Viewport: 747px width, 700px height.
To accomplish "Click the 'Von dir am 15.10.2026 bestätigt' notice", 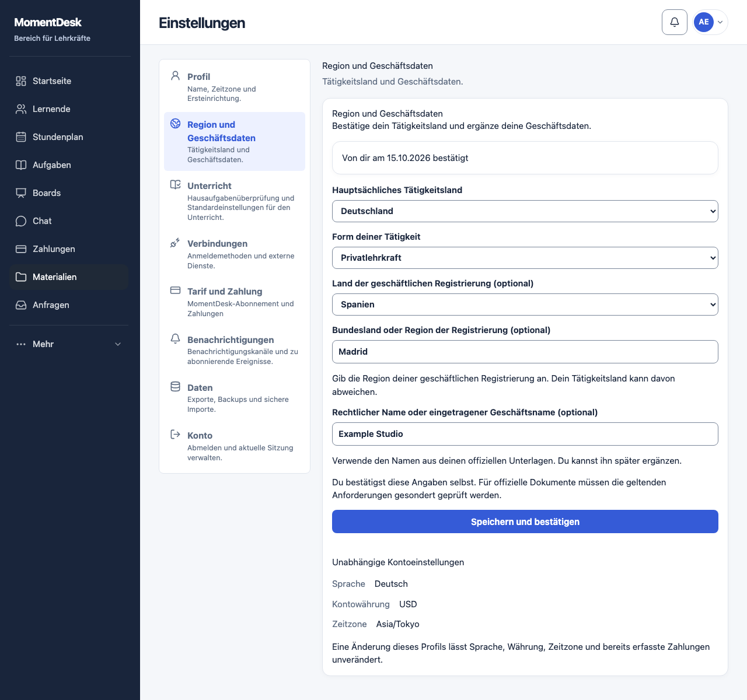I will click(x=525, y=158).
